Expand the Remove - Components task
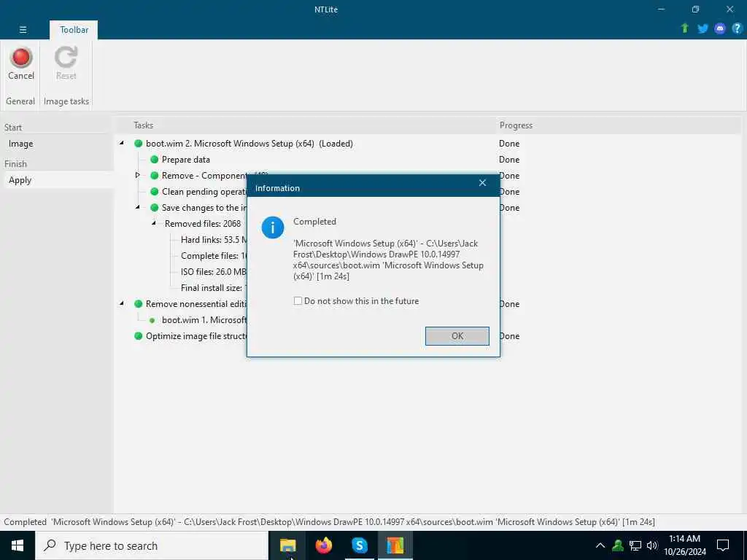This screenshot has width=747, height=560. pyautogui.click(x=138, y=175)
